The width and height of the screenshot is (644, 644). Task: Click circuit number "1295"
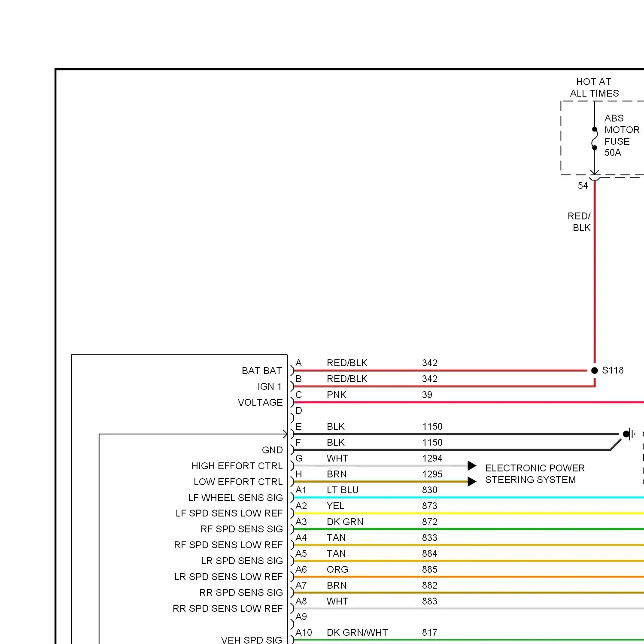click(432, 474)
